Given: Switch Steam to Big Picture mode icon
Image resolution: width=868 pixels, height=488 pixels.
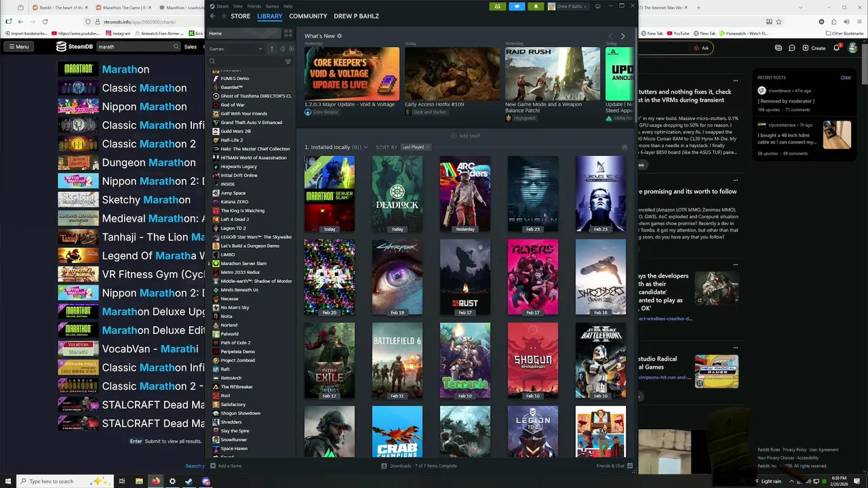Looking at the screenshot, I should pos(597,6).
